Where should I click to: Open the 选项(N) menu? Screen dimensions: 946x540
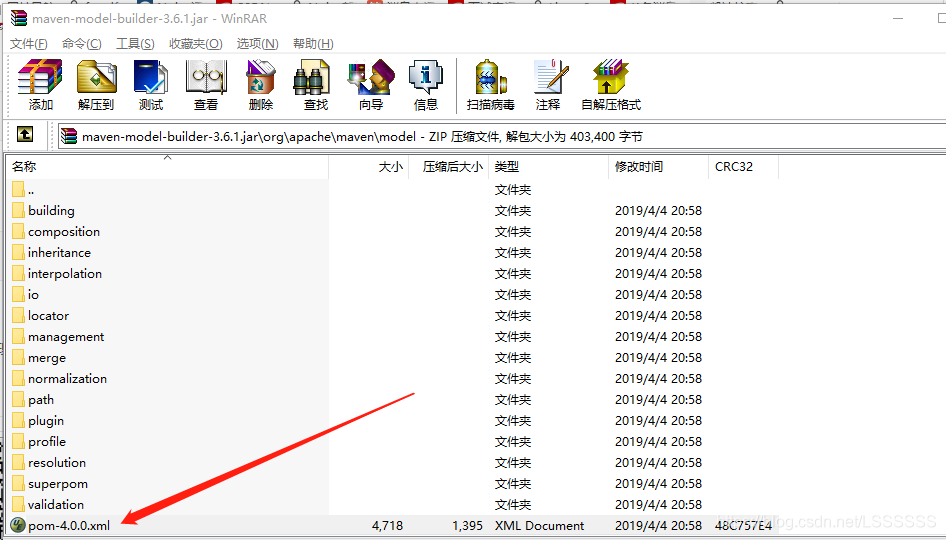pyautogui.click(x=258, y=43)
